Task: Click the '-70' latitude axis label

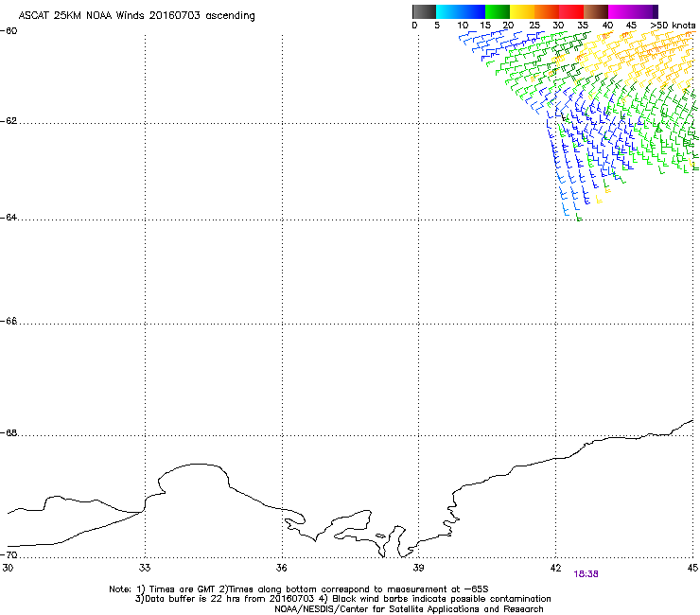Action: 9,554
